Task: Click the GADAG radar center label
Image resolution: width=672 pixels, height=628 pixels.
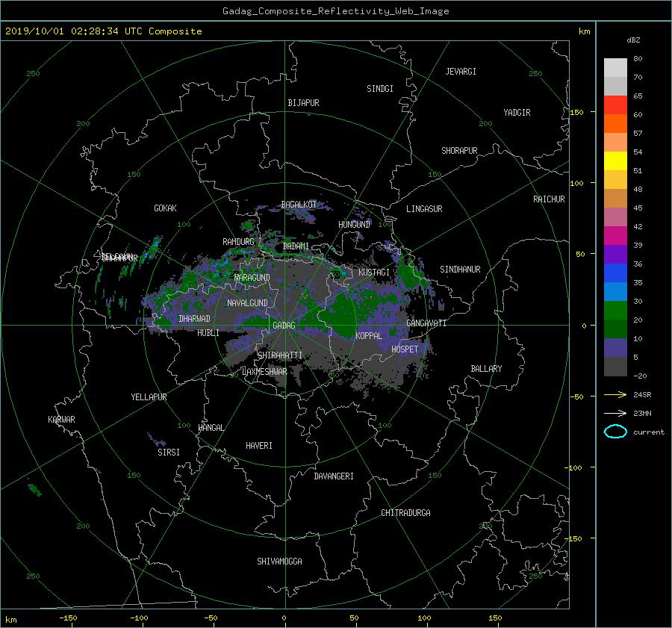Action: coord(284,326)
